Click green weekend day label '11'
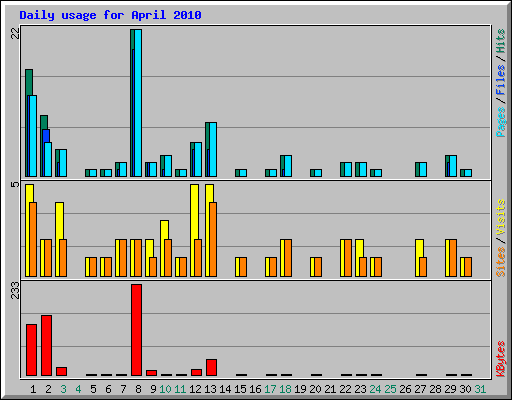The height and width of the screenshot is (400, 512). (x=180, y=389)
